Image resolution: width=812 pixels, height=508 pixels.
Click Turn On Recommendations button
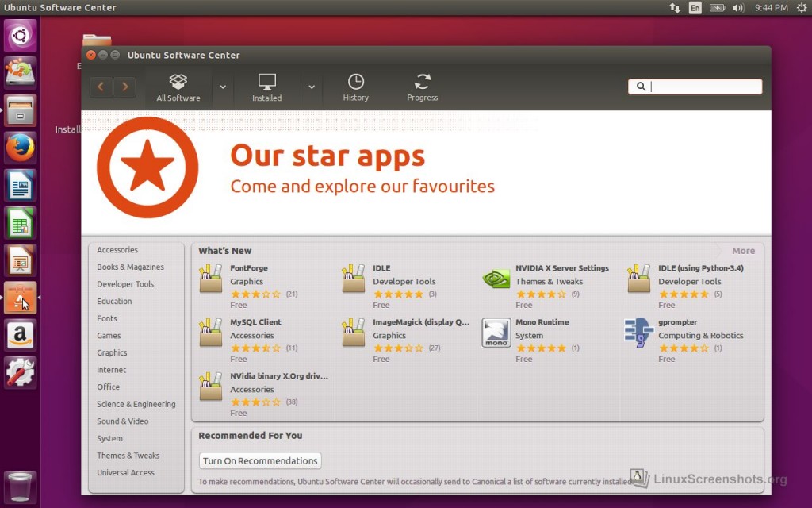point(260,461)
